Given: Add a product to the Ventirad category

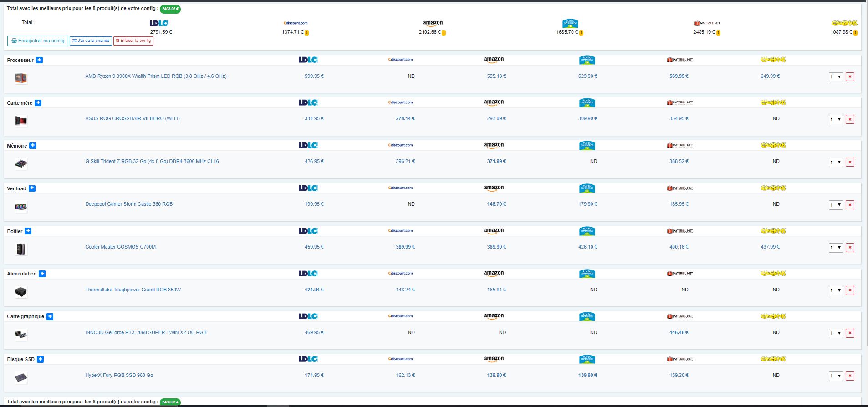Looking at the screenshot, I should (32, 188).
